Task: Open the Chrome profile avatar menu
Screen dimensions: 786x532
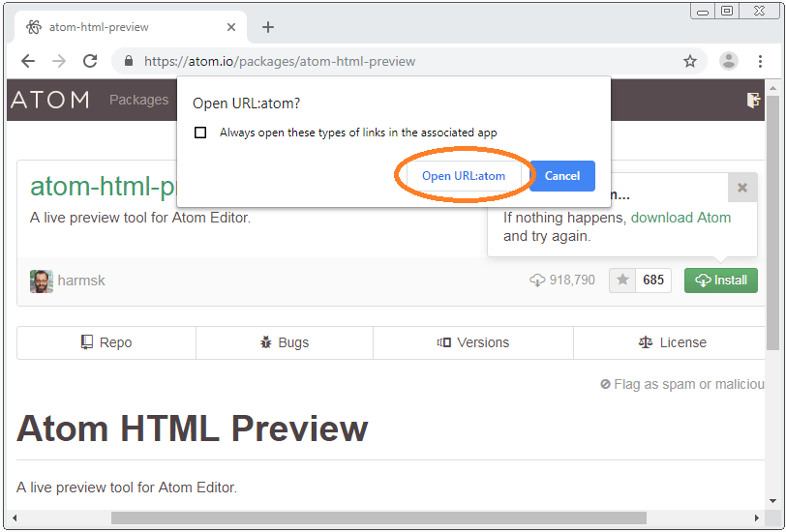Action: [x=728, y=61]
